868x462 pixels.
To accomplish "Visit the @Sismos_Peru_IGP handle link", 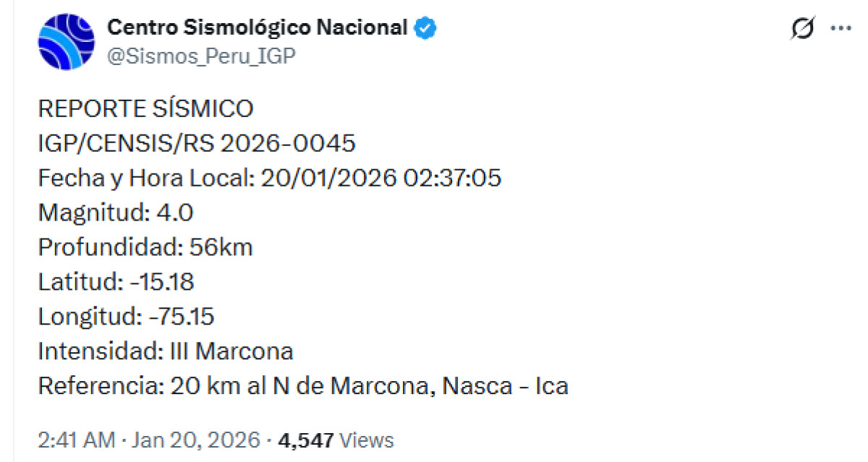I will click(201, 56).
